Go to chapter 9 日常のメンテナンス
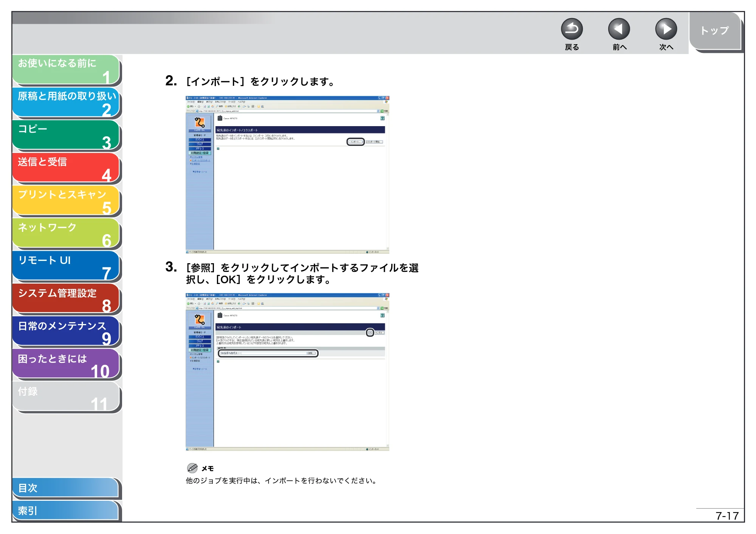This screenshot has width=756, height=534. 66,332
